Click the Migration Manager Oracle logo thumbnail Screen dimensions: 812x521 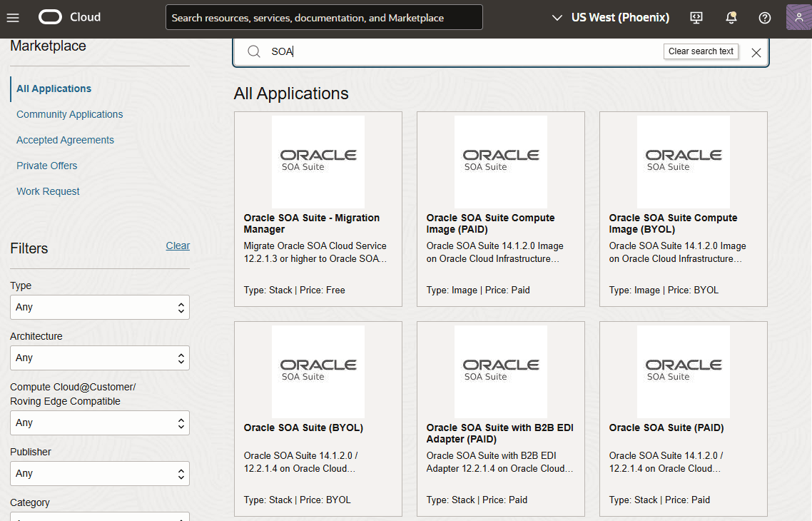pyautogui.click(x=318, y=161)
